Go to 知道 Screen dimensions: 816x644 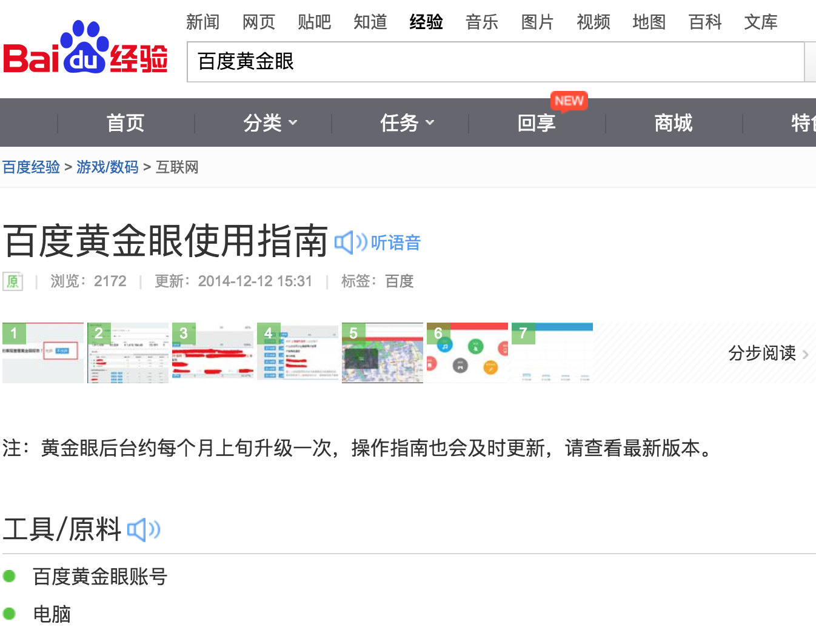click(x=370, y=22)
